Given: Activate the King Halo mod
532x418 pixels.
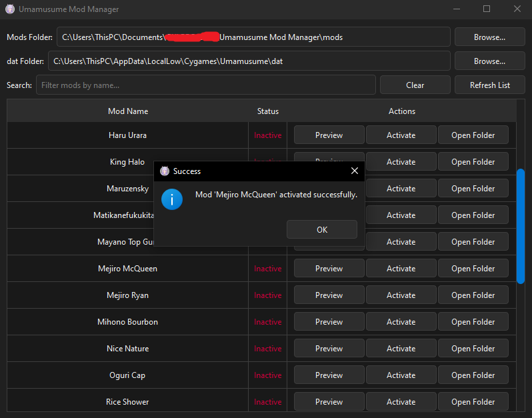Looking at the screenshot, I should [x=401, y=162].
